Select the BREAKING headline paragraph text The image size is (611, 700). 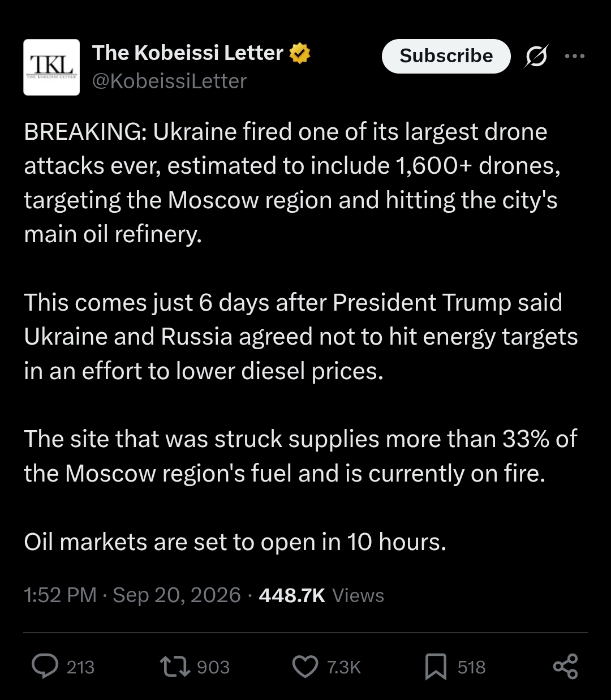pos(292,183)
